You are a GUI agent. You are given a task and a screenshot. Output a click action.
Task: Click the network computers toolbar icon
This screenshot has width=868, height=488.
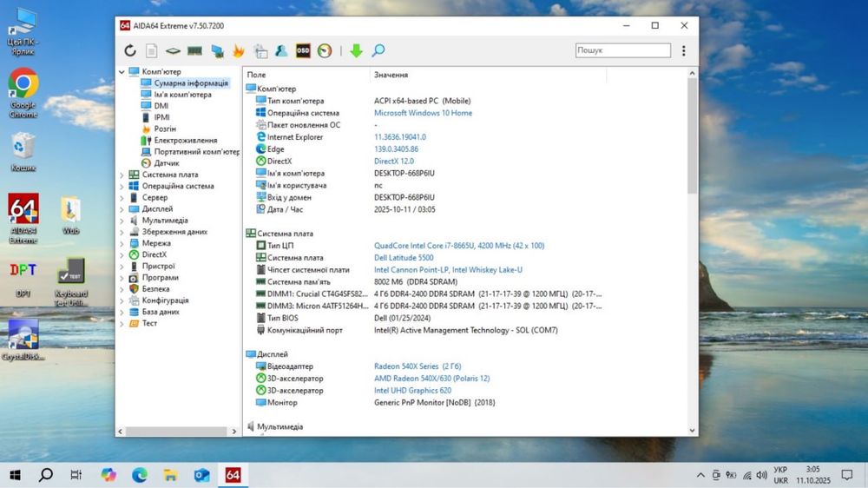(217, 51)
